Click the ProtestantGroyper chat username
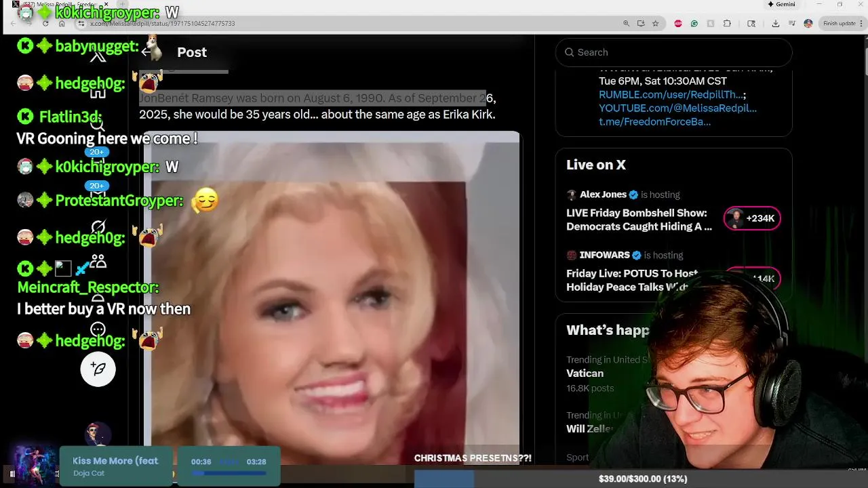868x488 pixels. point(119,201)
